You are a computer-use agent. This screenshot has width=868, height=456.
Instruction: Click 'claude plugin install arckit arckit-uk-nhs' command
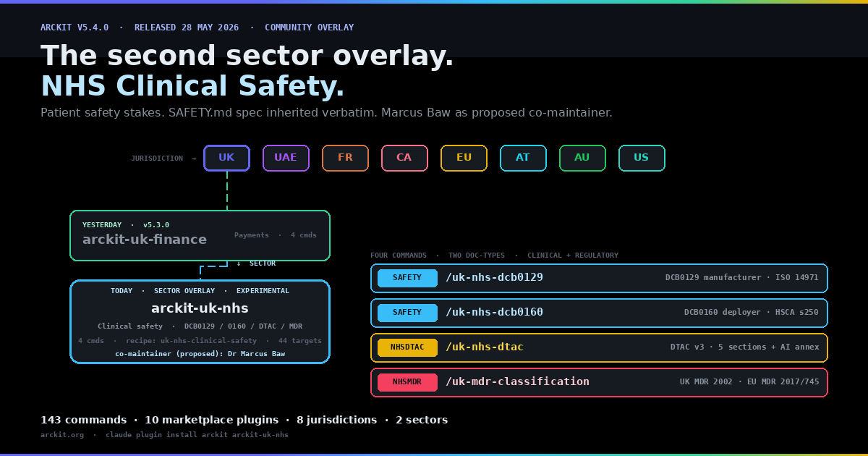(x=197, y=435)
